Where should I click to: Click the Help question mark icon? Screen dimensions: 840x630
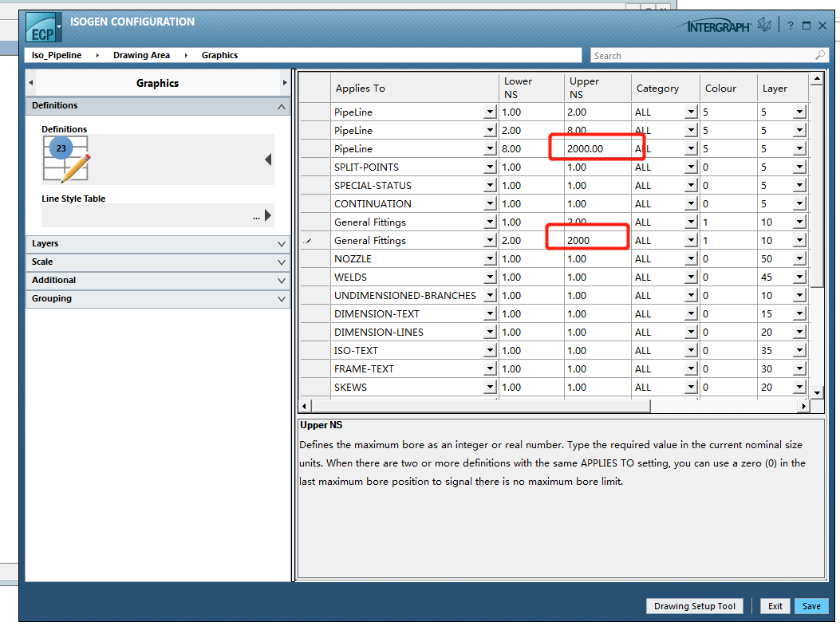click(791, 26)
